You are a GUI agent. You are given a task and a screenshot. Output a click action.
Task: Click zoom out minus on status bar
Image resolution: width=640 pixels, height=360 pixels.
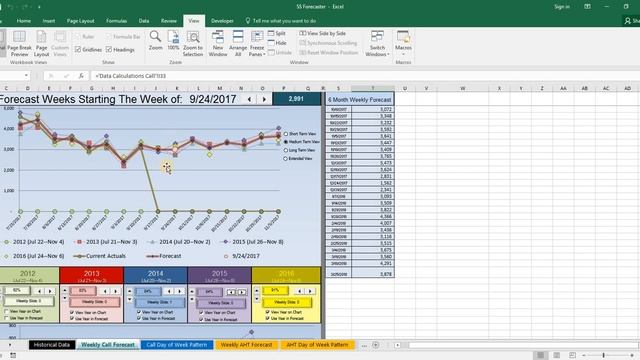click(x=584, y=356)
